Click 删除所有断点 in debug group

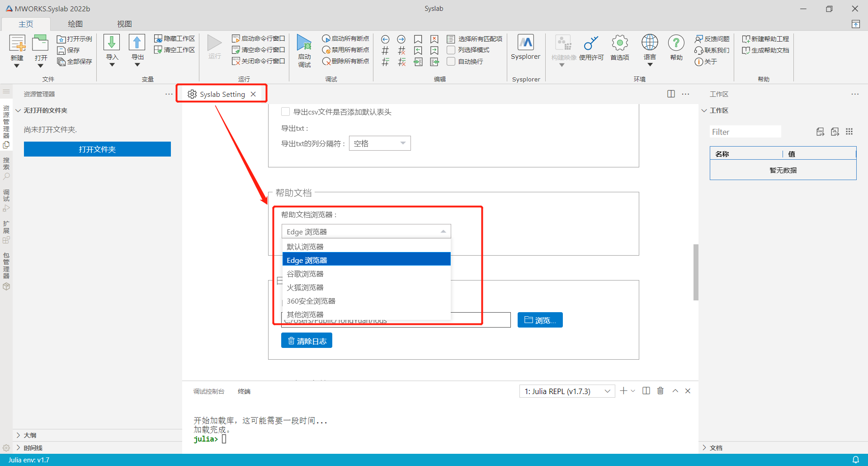pyautogui.click(x=345, y=61)
